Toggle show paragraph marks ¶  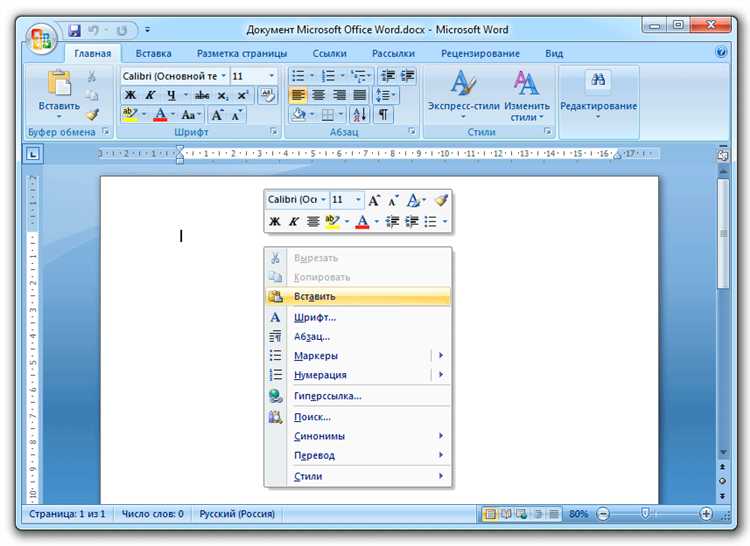[383, 115]
